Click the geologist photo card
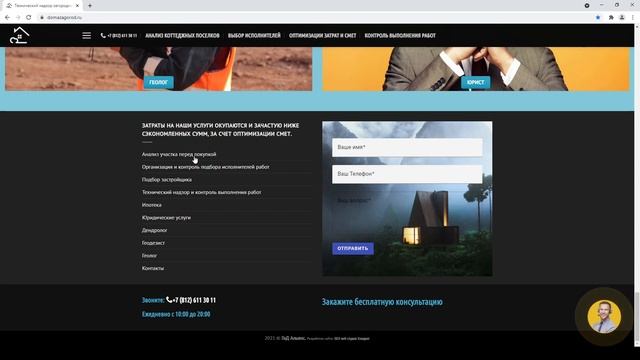Image resolution: width=640 pixels, height=360 pixels. click(x=158, y=69)
